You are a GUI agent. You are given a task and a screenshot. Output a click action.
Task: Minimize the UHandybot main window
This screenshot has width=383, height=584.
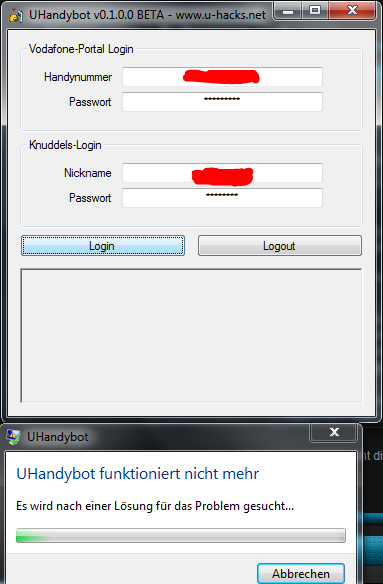pos(287,11)
